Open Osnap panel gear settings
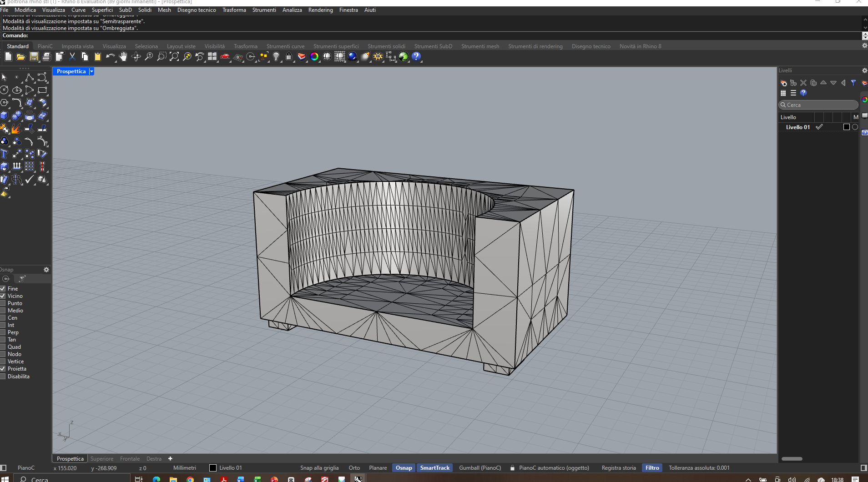Viewport: 868px width, 482px height. pos(46,270)
